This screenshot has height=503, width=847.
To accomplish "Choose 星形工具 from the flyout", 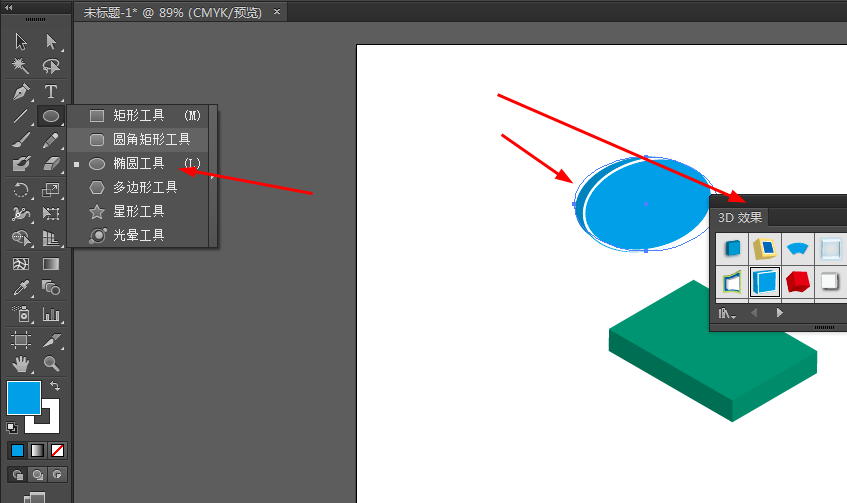I will pos(138,211).
